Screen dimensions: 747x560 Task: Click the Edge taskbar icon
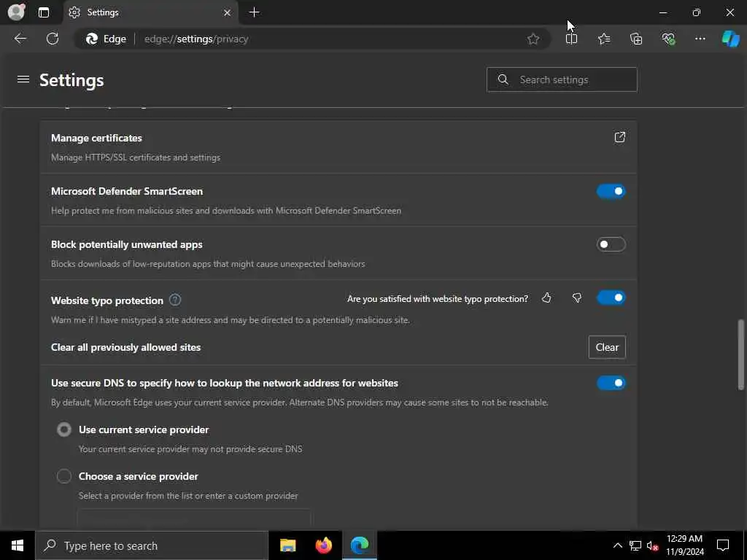coord(360,545)
